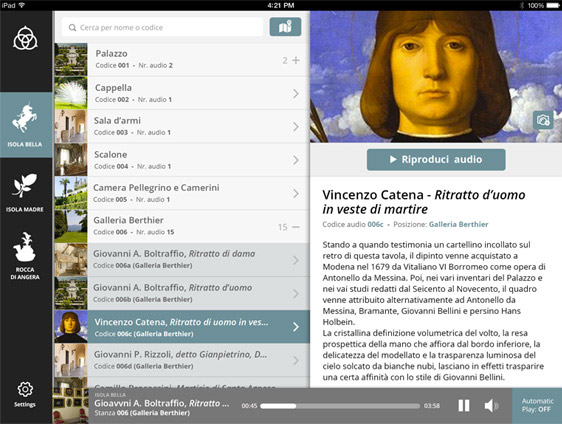Tap the speaker volume icon
Image resolution: width=562 pixels, height=424 pixels.
point(491,406)
